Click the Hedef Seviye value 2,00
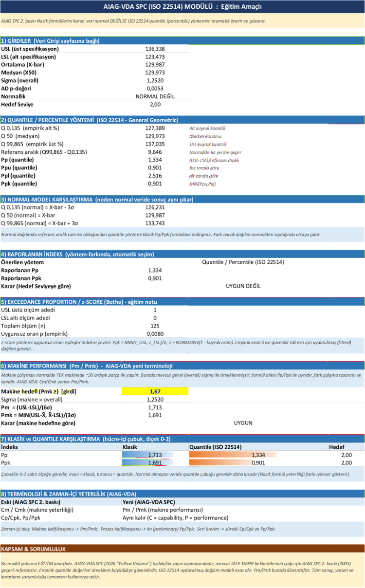This screenshot has height=588, width=365. pyautogui.click(x=155, y=104)
